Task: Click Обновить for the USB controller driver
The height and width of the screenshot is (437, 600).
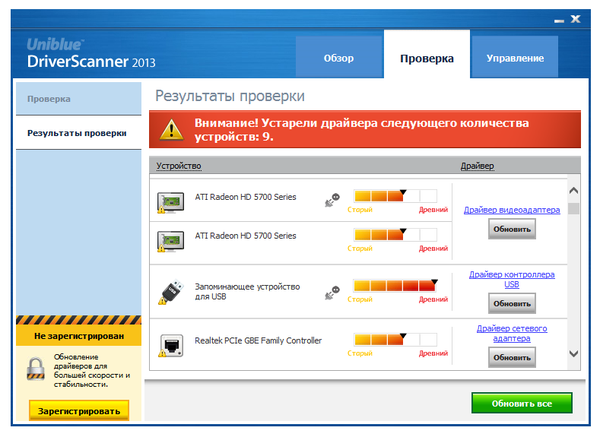Action: [512, 303]
